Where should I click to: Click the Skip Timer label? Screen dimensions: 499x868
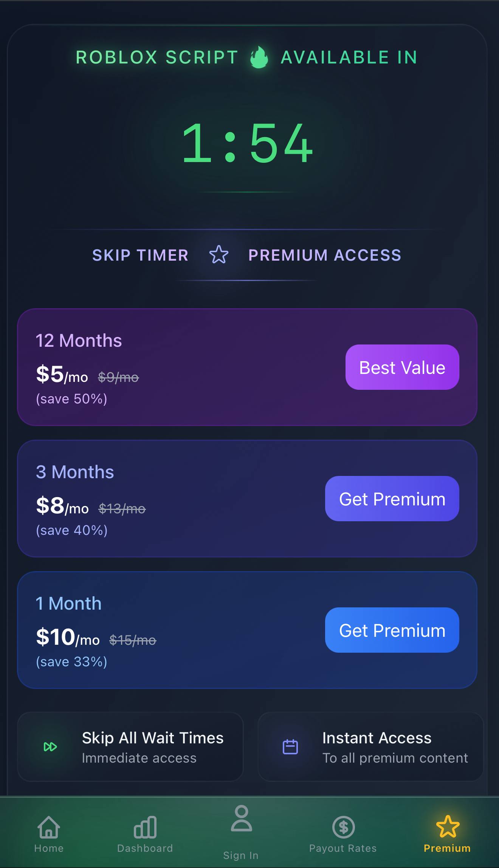click(140, 255)
